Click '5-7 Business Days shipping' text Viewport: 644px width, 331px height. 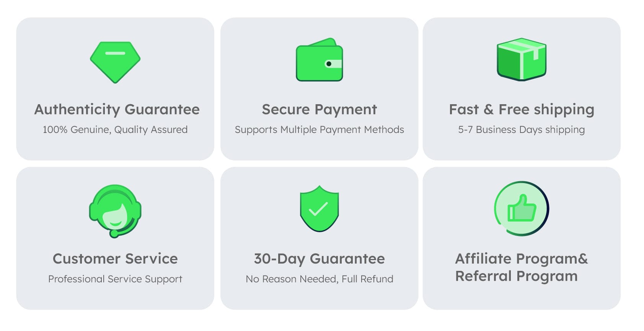point(521,130)
